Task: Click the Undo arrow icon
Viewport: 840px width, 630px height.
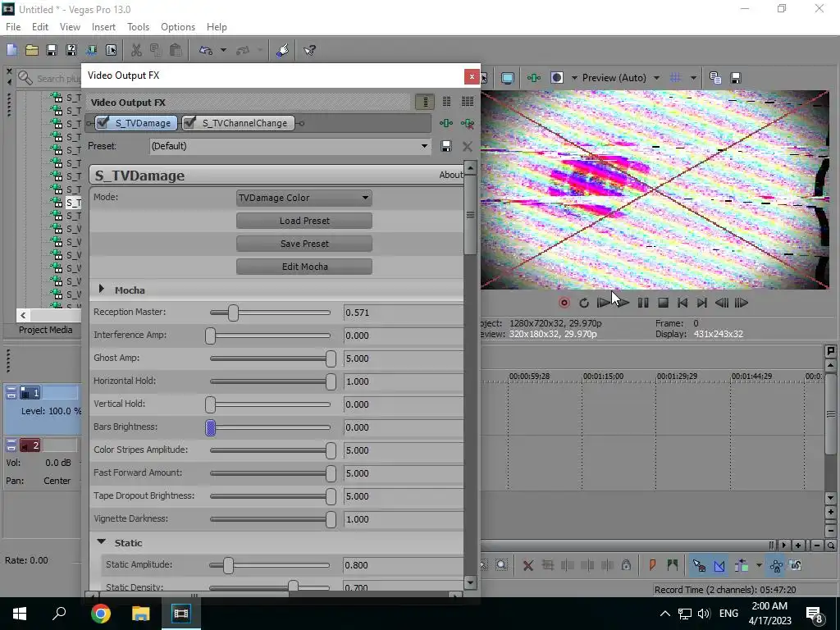Action: (206, 50)
